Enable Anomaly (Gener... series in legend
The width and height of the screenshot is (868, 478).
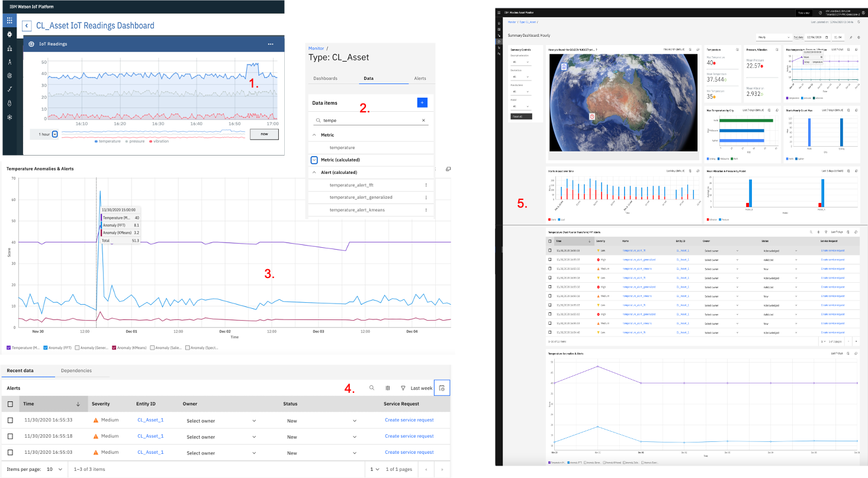pos(78,348)
